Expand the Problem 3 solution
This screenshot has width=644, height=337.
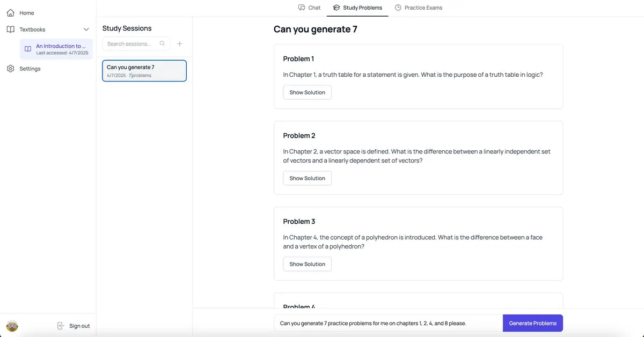pos(308,264)
